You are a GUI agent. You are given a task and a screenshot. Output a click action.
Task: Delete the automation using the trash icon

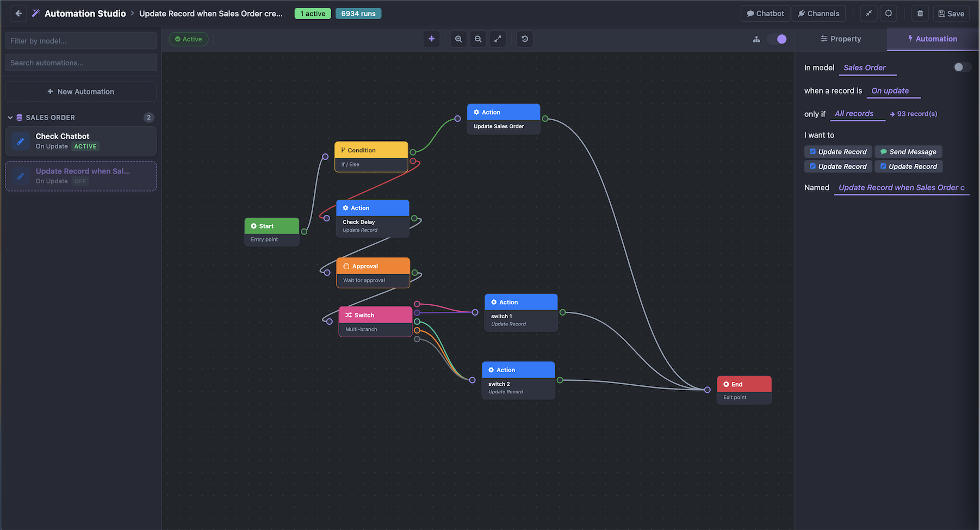point(920,13)
